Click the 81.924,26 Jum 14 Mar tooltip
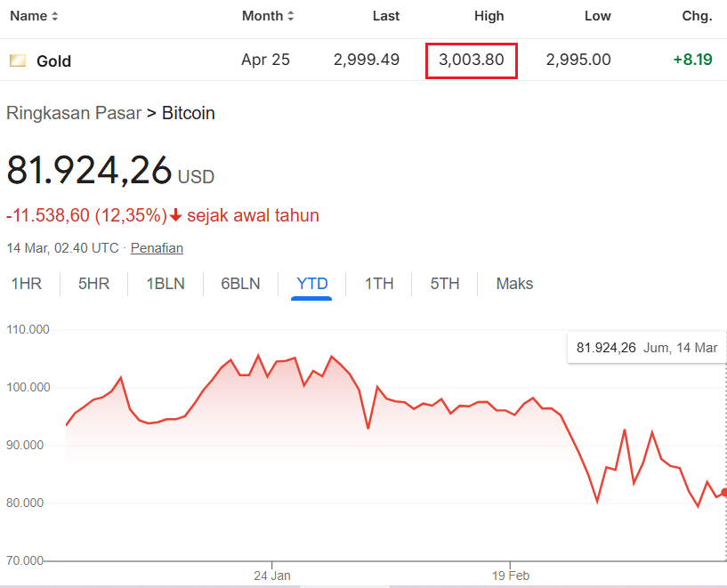This screenshot has height=588, width=727. (647, 348)
